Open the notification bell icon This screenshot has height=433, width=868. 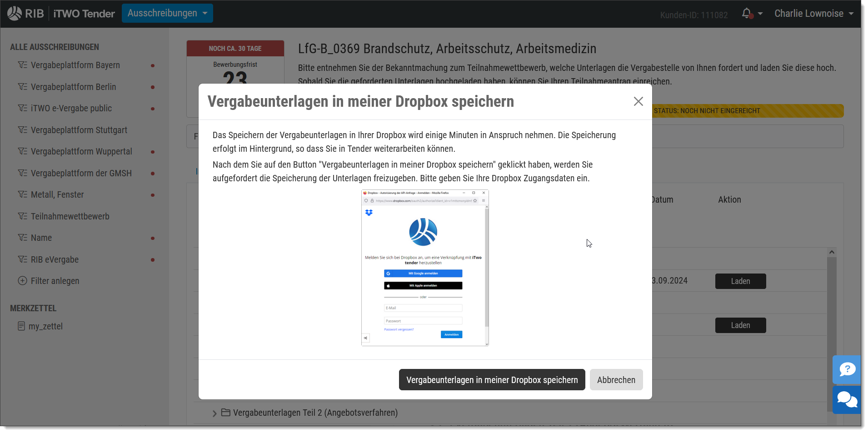747,14
